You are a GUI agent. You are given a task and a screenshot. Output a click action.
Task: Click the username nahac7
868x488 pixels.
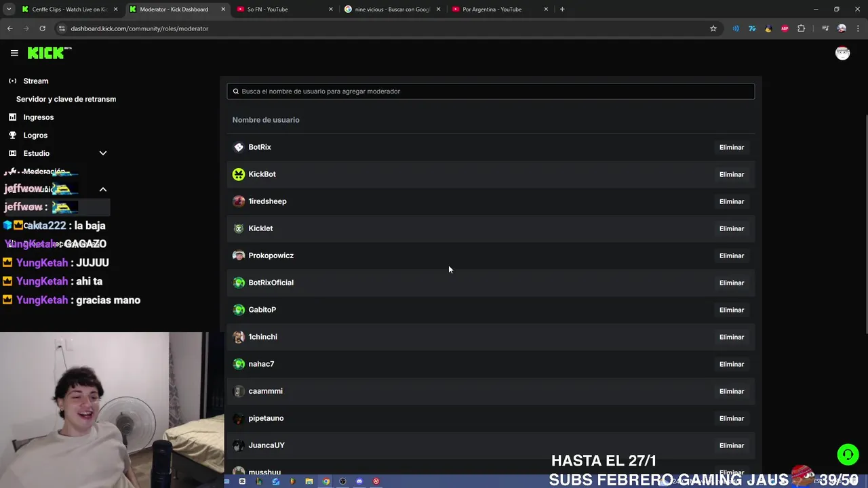(x=261, y=364)
